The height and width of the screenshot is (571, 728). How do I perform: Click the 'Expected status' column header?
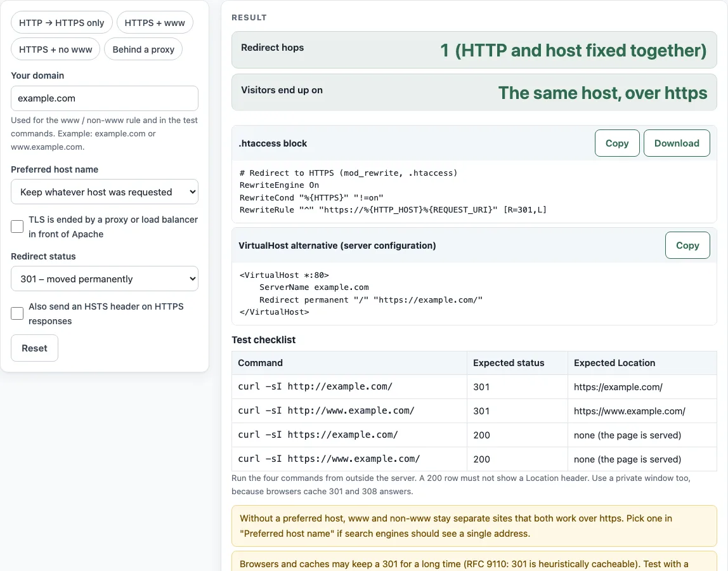click(x=517, y=363)
